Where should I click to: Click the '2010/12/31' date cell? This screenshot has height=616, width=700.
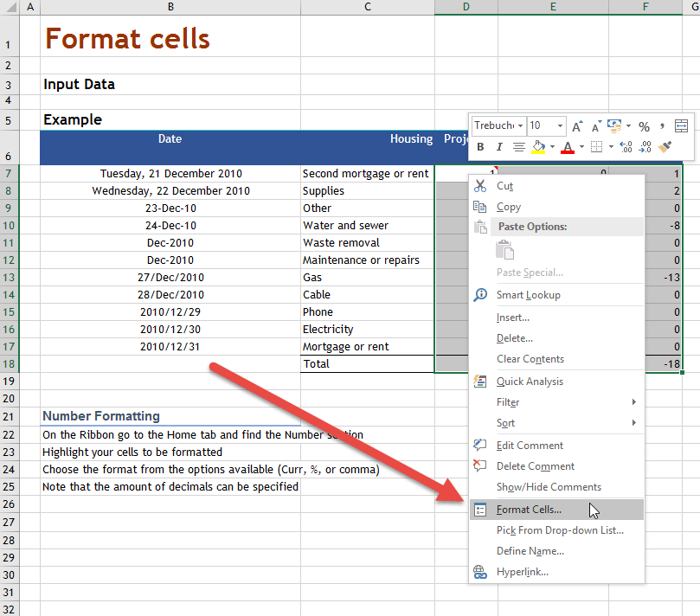(170, 347)
